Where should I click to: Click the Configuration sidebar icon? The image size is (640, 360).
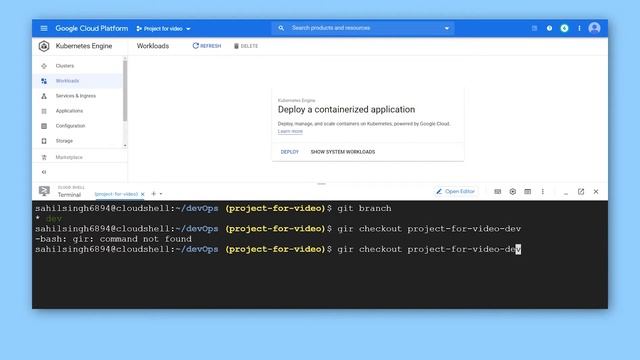[44, 126]
